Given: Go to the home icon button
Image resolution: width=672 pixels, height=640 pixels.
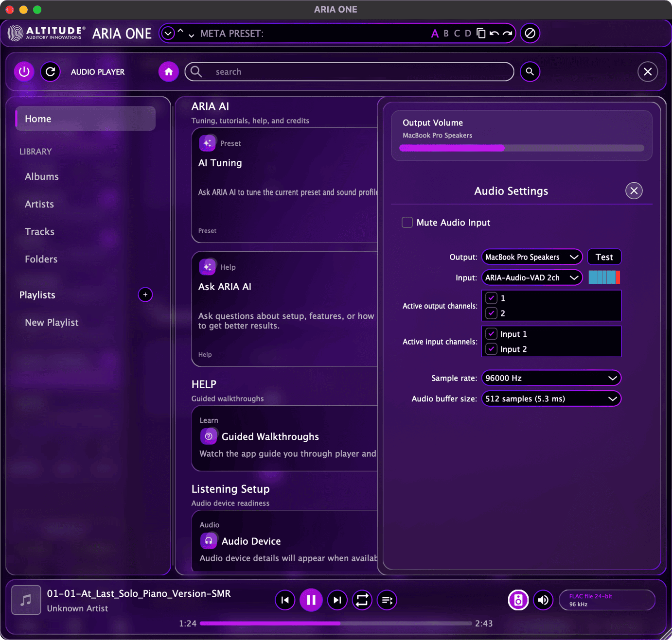Looking at the screenshot, I should (x=168, y=72).
